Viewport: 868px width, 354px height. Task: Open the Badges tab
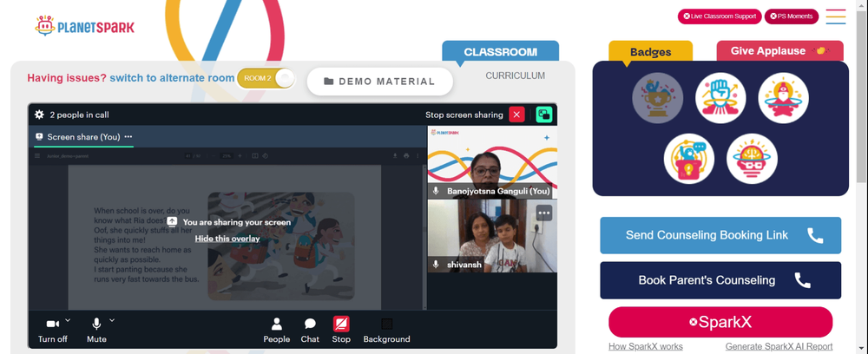click(650, 52)
